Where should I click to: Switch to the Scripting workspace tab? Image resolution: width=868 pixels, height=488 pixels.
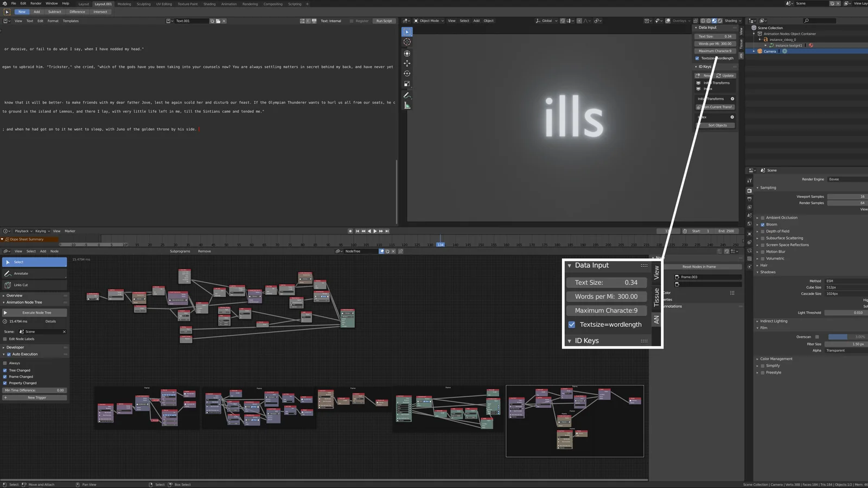[295, 4]
